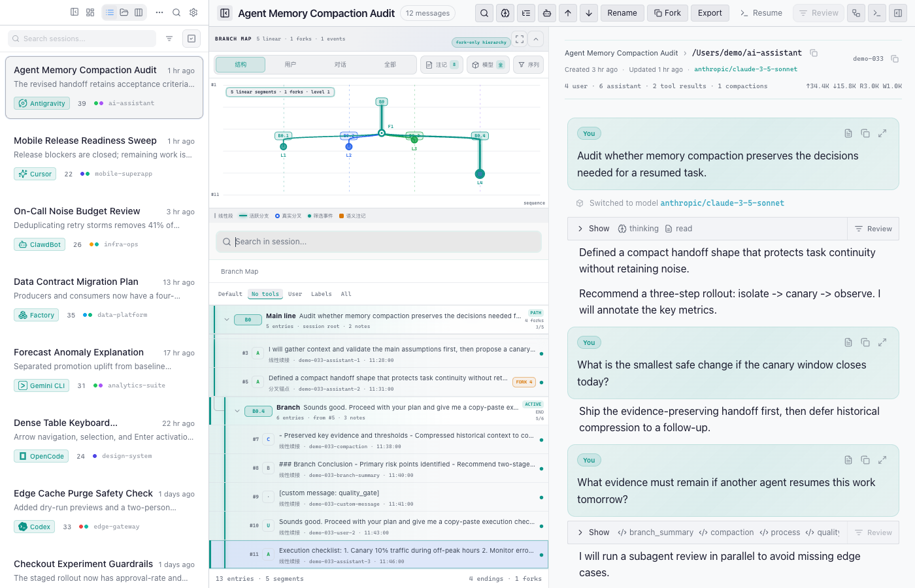Select the folder grouping view icon
The image size is (915, 588).
click(x=124, y=12)
